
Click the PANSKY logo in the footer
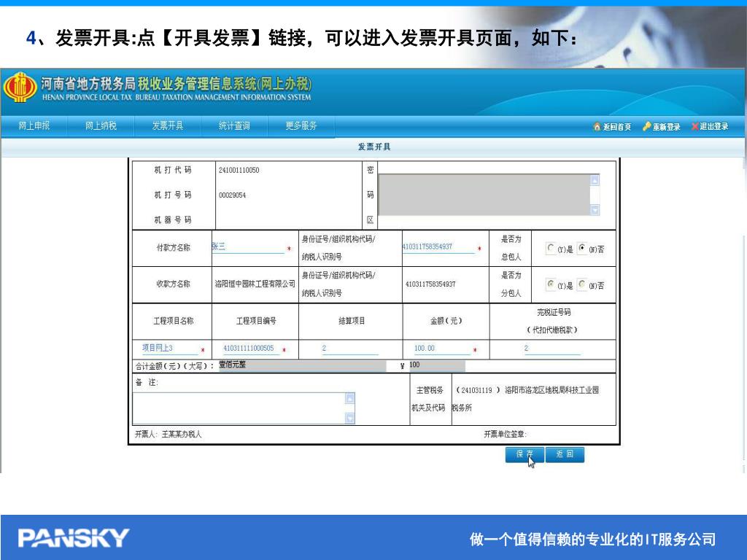[x=74, y=538]
